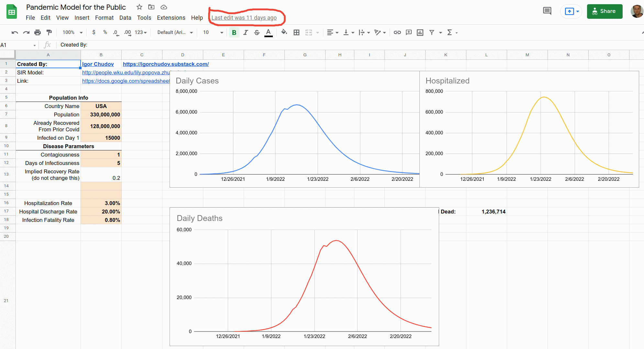Select the Population cell 330,000,000
Viewport: 644px width, 349px height.
pos(101,115)
